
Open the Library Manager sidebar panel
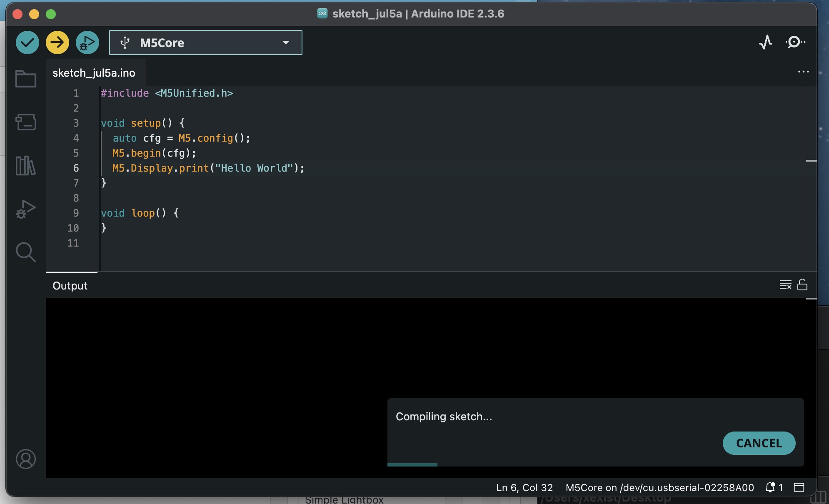26,165
